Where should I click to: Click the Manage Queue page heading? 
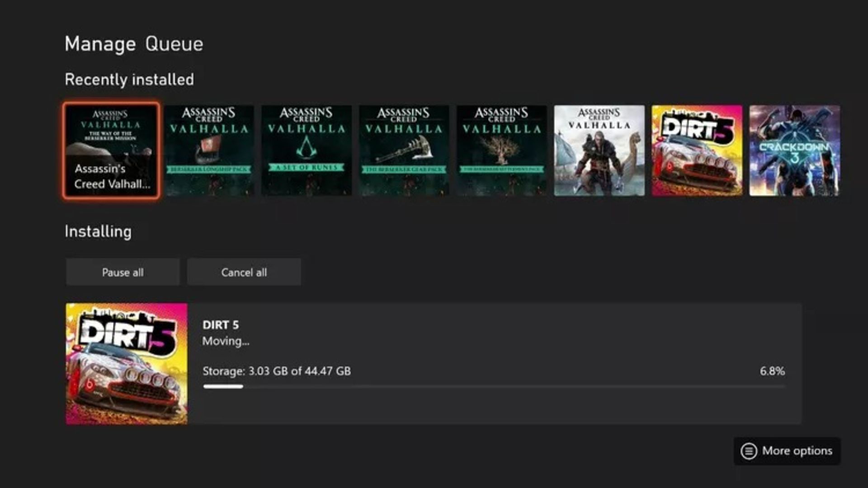[x=134, y=44]
